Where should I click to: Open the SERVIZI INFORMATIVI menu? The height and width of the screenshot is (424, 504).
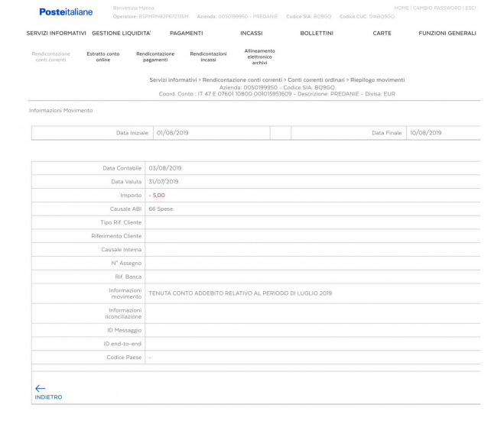click(56, 34)
